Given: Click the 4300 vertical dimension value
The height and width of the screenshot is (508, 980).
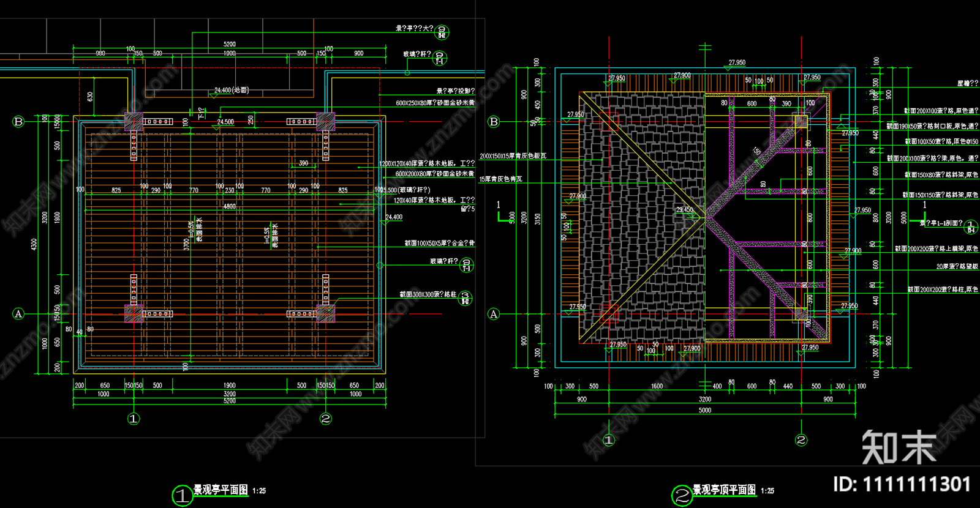Looking at the screenshot, I should click(x=34, y=244).
